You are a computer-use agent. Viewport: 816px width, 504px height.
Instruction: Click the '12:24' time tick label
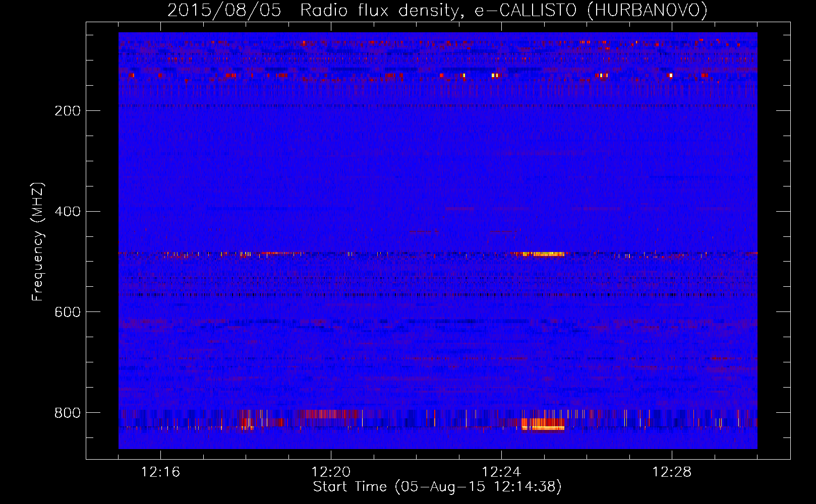(501, 472)
